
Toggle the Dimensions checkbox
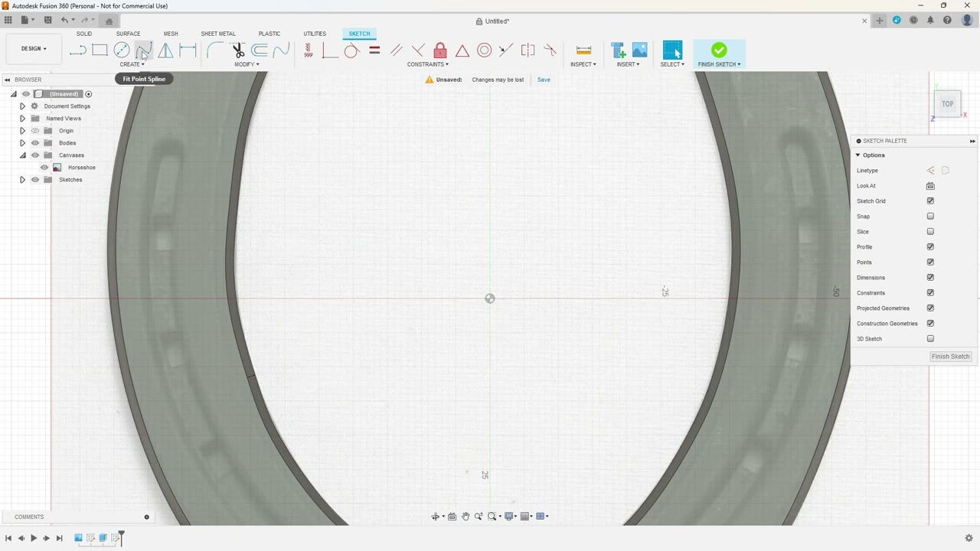[930, 278]
